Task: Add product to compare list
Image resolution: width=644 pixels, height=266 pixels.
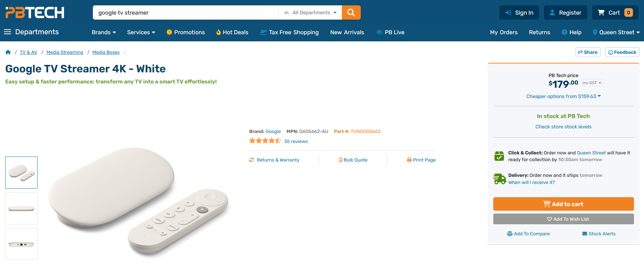Action: (528, 234)
